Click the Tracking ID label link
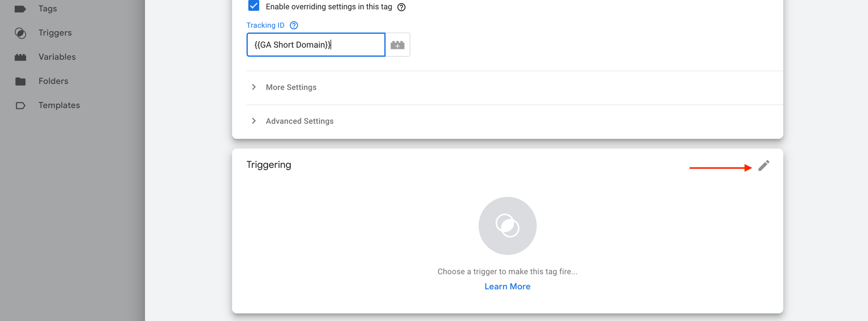The image size is (868, 321). 266,26
